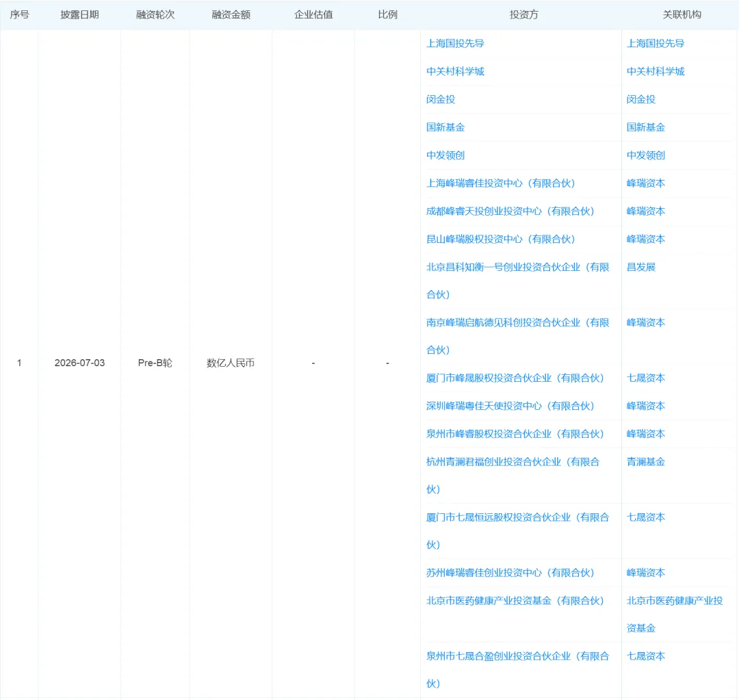Open 中发领创 link in 投资方 column
The height and width of the screenshot is (700, 739).
(445, 155)
